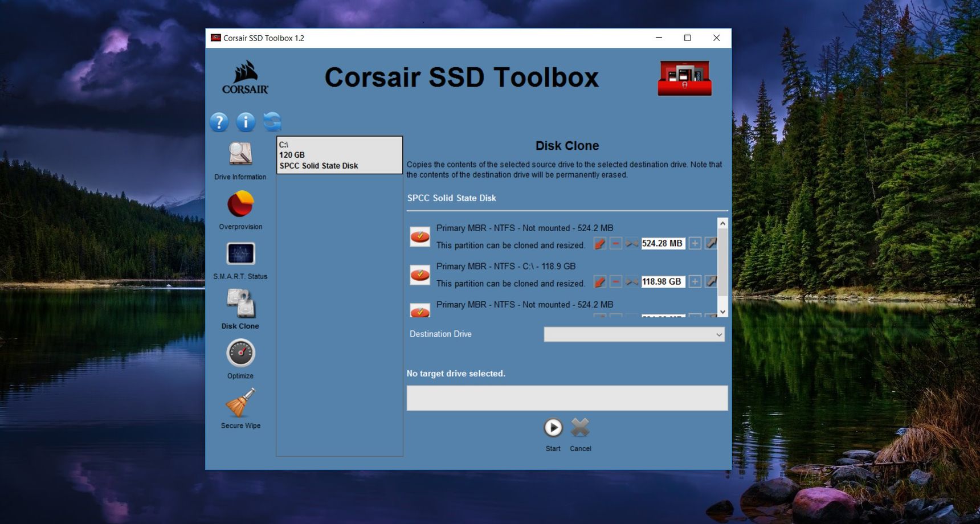
Task: Click gray expand arrow beside 524.28 MB
Action: [711, 244]
